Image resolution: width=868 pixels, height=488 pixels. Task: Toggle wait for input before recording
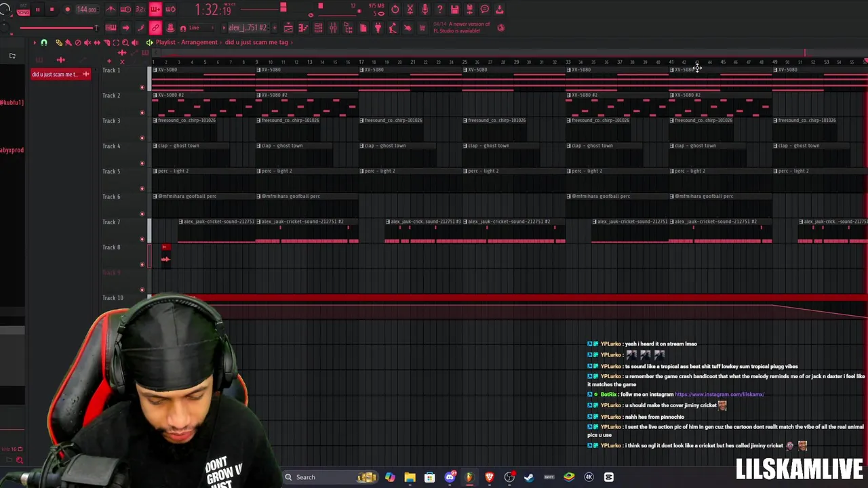point(125,9)
